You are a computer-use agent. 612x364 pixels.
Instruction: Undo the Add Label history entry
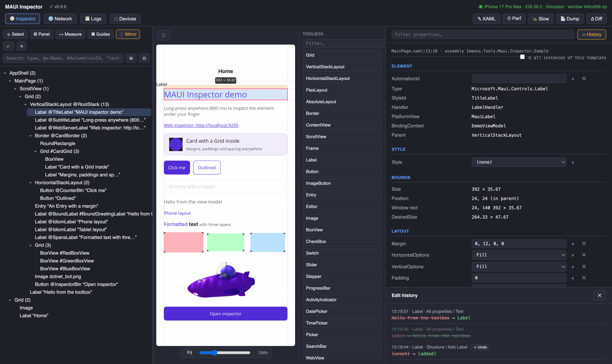click(x=480, y=347)
